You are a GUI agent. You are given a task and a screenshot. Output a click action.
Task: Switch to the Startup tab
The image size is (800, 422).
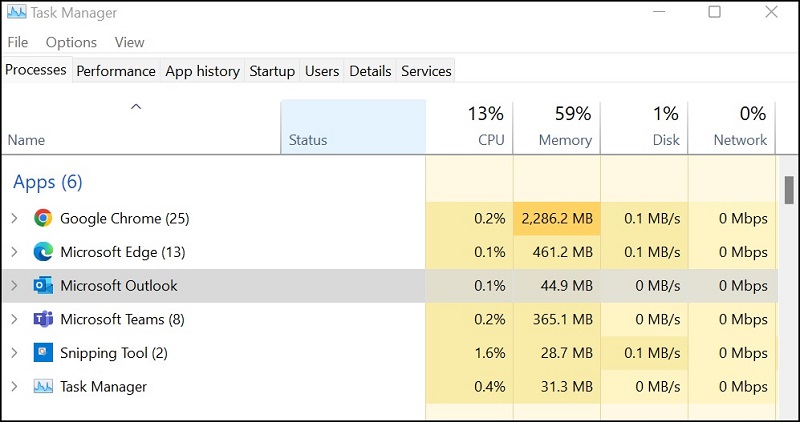tap(272, 71)
